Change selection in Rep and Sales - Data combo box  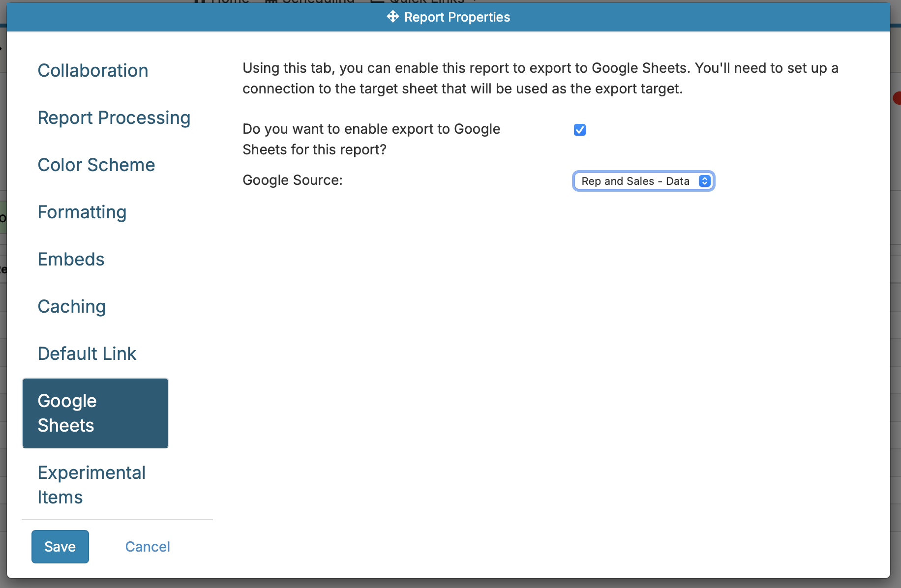[x=643, y=181]
